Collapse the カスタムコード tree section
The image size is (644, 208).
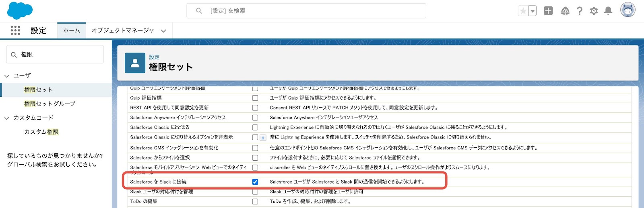[7, 118]
